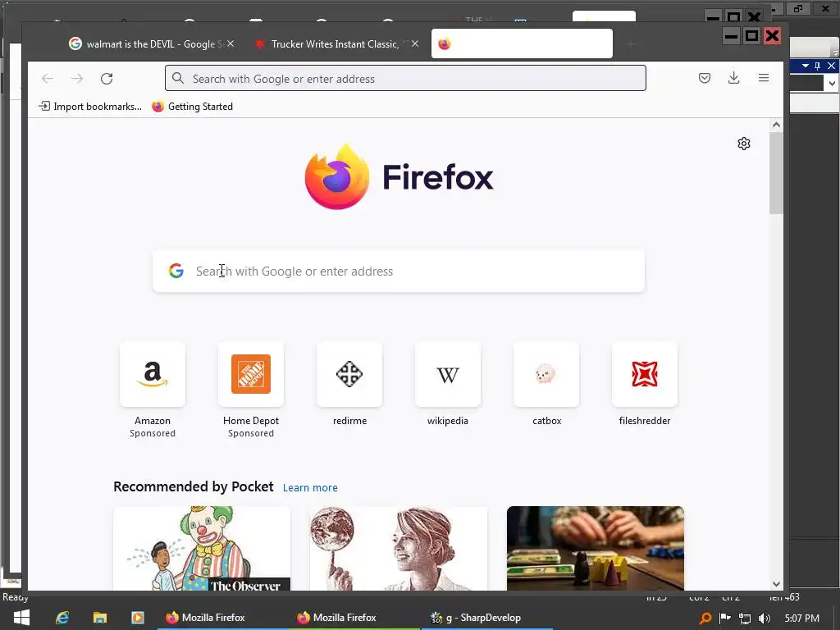The width and height of the screenshot is (840, 630).
Task: Select the active blank new tab
Action: [522, 44]
